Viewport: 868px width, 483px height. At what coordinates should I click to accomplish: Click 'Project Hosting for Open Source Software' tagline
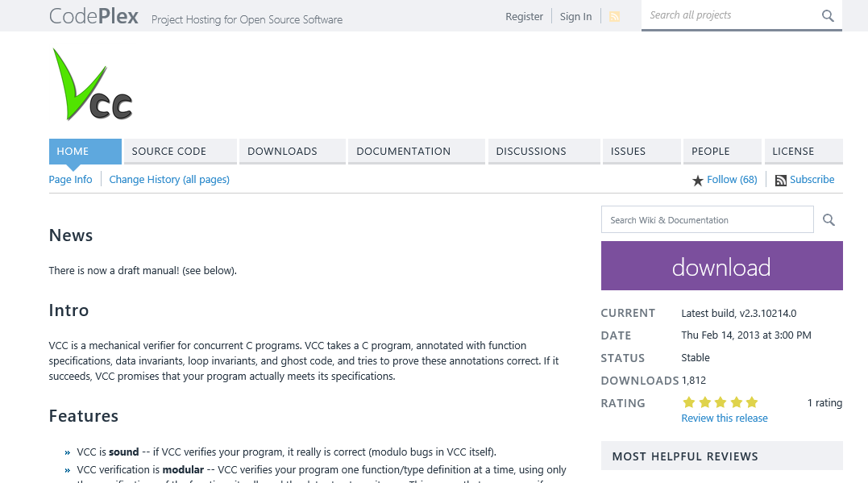pyautogui.click(x=247, y=19)
